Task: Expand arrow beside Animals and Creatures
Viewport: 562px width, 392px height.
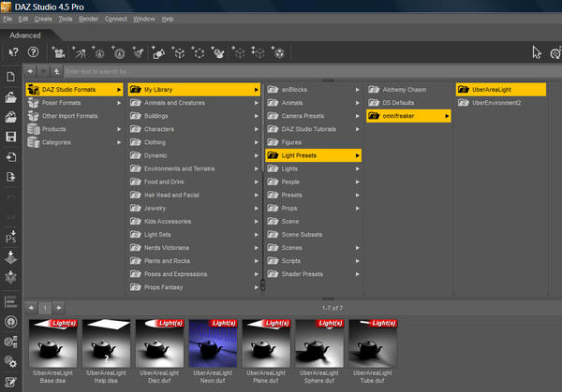Action: tap(257, 103)
